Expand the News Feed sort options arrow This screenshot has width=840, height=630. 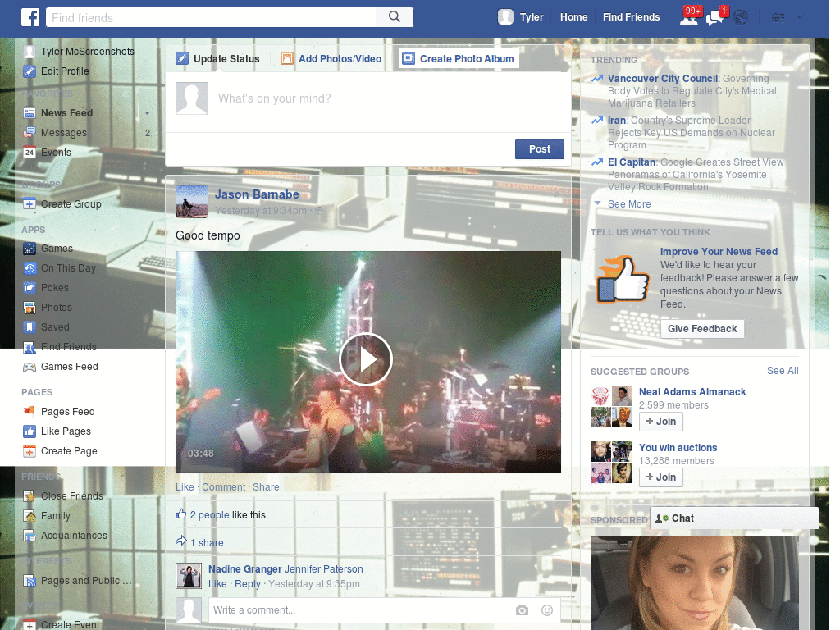pos(148,113)
